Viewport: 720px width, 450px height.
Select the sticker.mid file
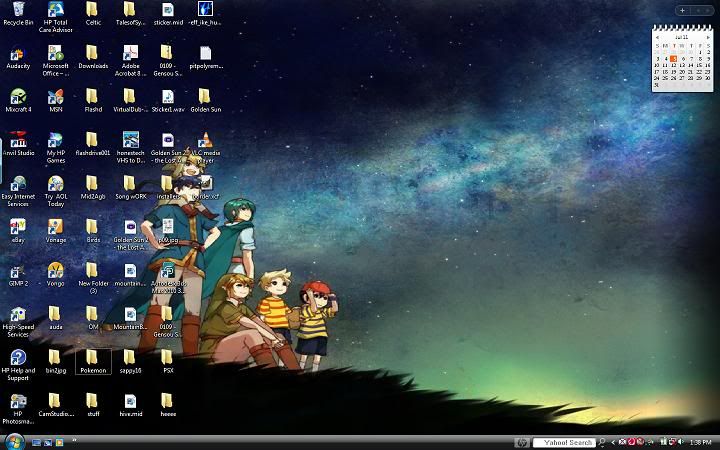[x=168, y=14]
